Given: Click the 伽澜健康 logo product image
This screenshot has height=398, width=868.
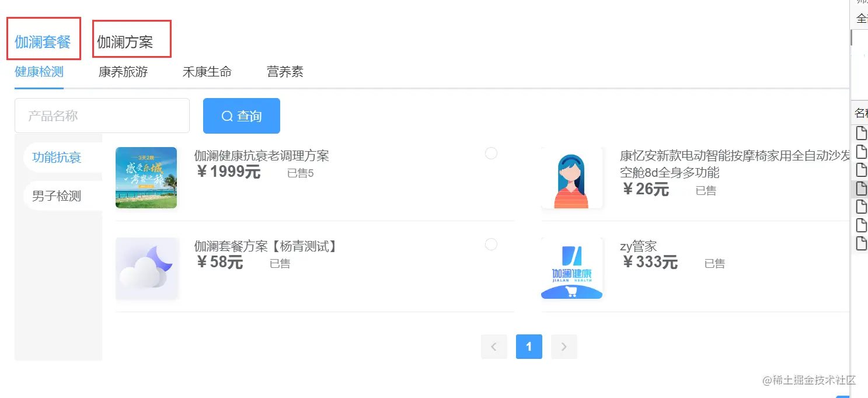Looking at the screenshot, I should tap(571, 268).
